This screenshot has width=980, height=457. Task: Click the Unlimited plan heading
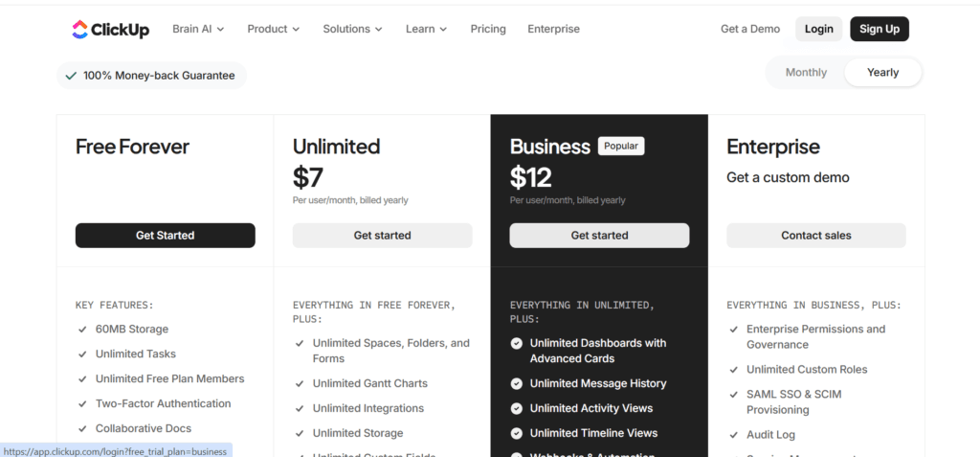[336, 147]
